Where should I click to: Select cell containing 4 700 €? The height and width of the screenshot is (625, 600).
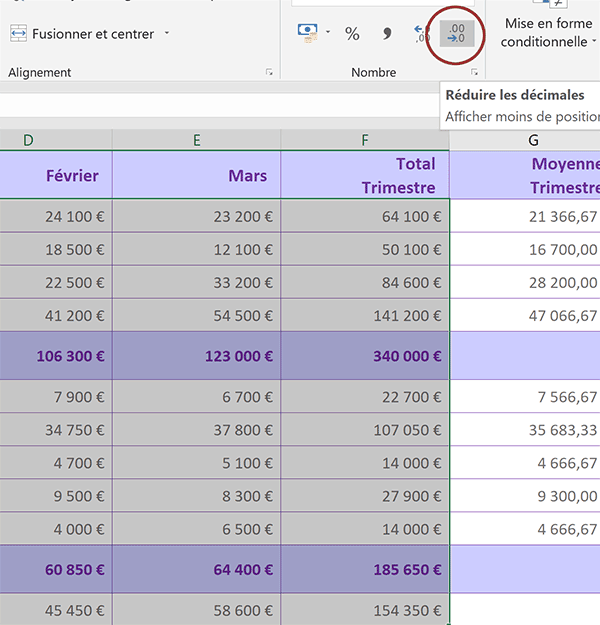[x=56, y=463]
